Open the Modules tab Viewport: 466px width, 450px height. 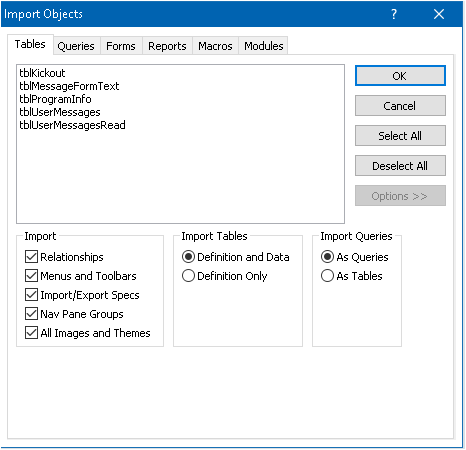tap(264, 46)
